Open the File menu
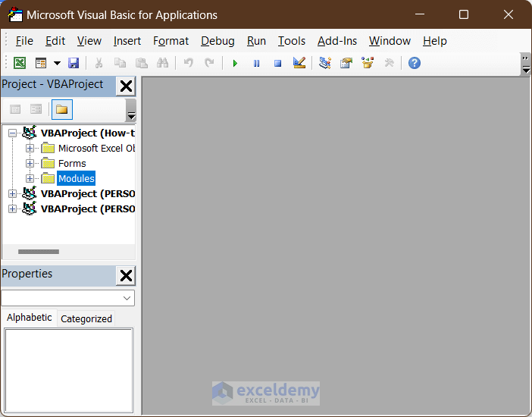The height and width of the screenshot is (417, 532). tap(24, 41)
